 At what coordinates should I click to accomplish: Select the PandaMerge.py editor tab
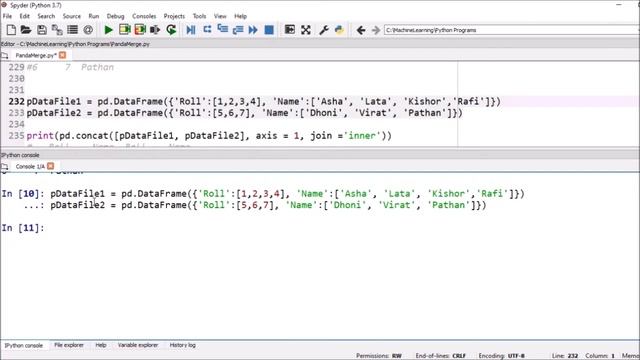pyautogui.click(x=36, y=55)
